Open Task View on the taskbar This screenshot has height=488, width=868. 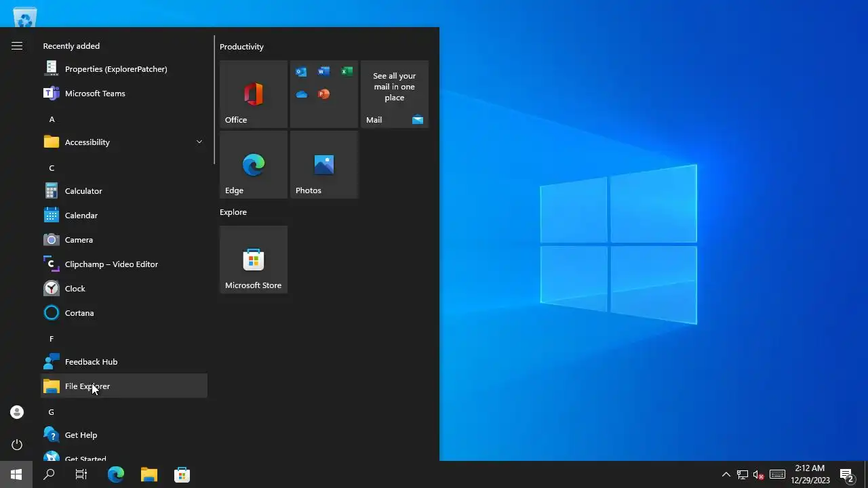coord(81,474)
